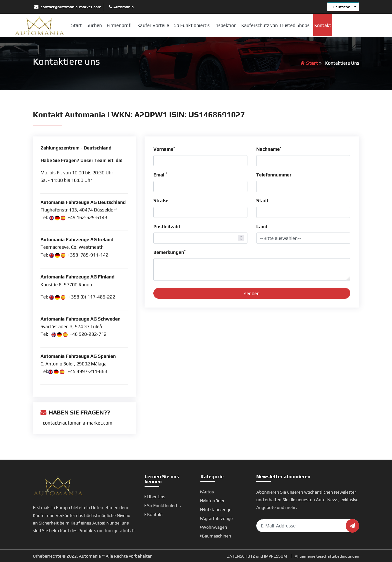Open Über Uns footer link

156,497
